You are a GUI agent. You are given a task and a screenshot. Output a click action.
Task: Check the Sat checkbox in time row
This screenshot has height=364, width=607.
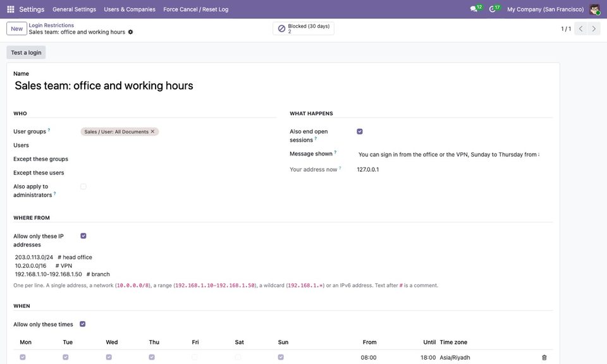coord(238,357)
